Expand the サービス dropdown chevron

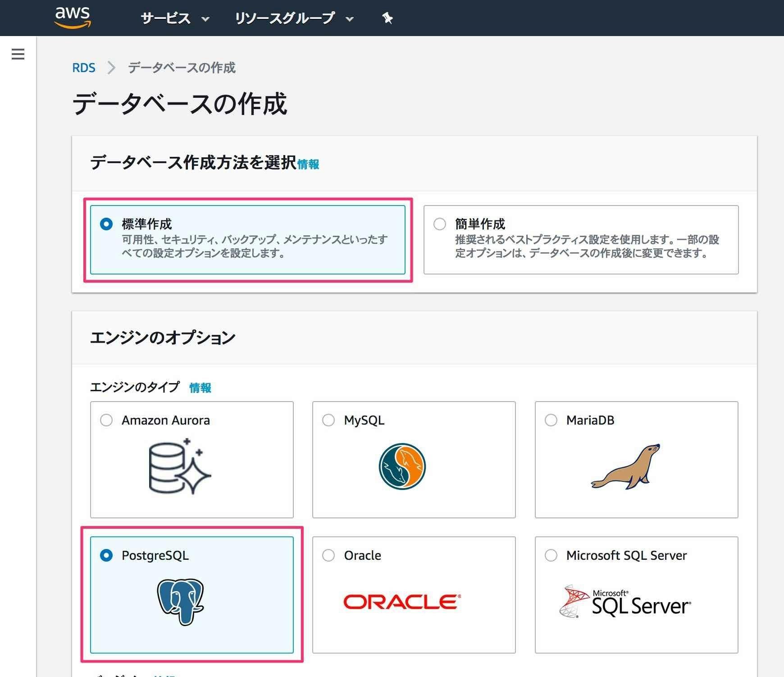click(x=205, y=19)
